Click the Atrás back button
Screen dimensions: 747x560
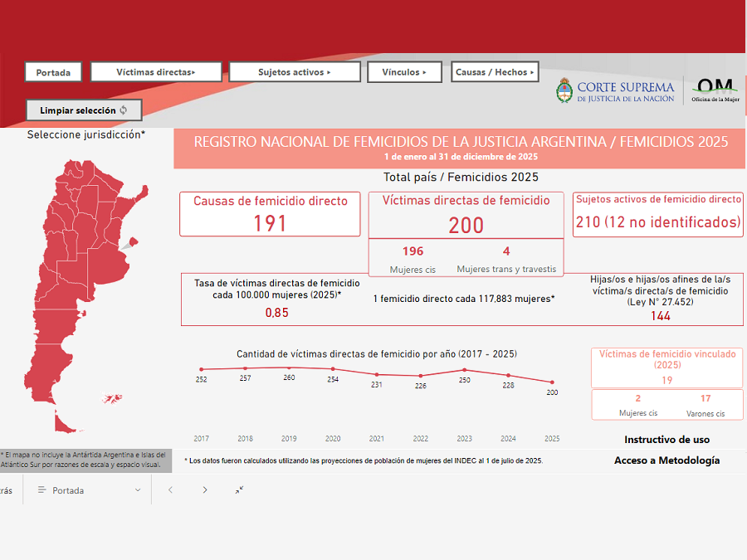coord(6,490)
